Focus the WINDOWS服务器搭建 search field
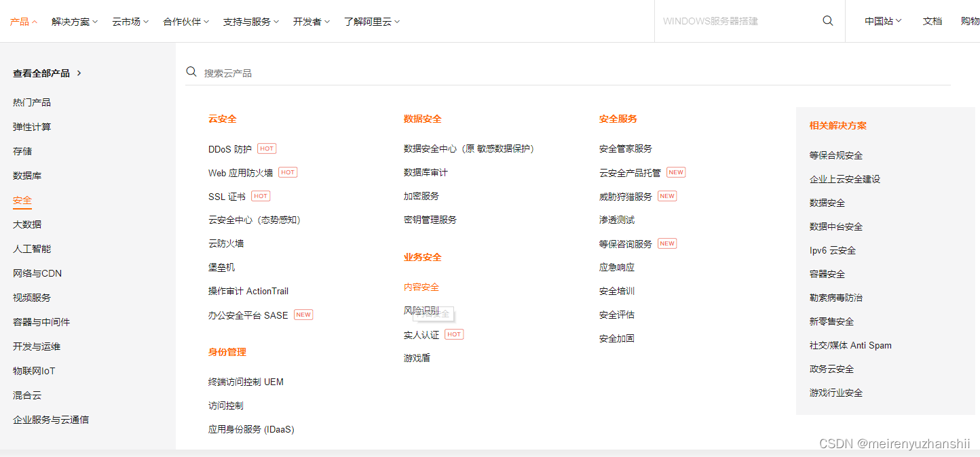 click(738, 21)
